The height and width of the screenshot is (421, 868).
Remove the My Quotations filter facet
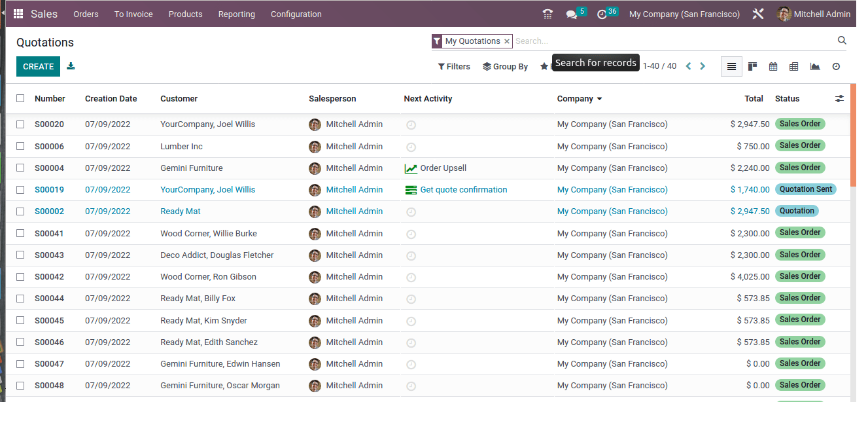click(506, 41)
